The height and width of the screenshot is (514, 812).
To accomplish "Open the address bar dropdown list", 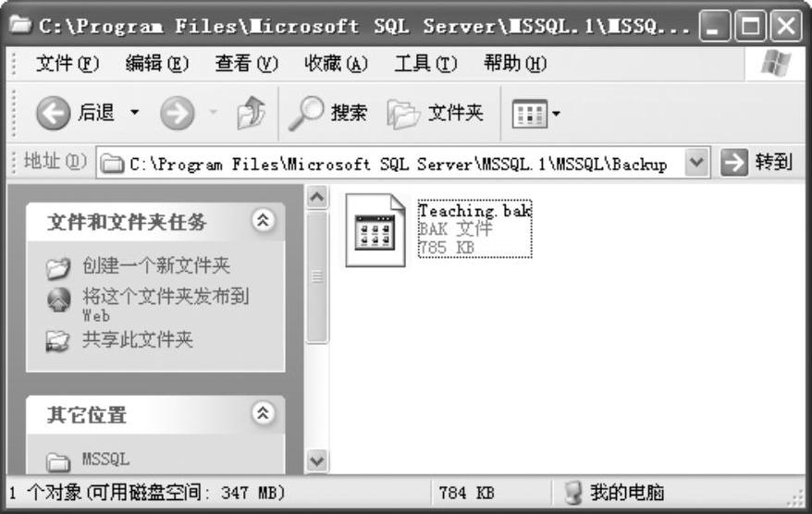I will coord(696,163).
